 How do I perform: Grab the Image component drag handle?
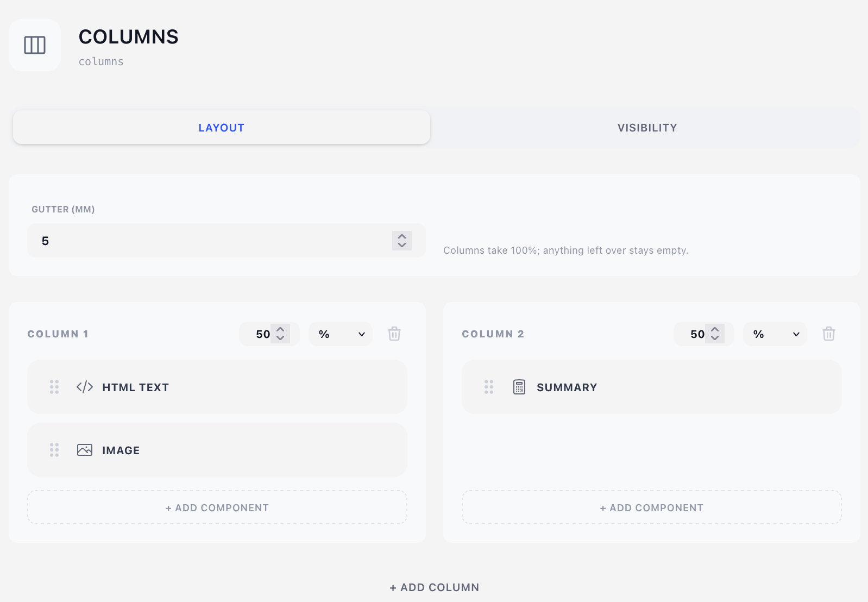tap(54, 450)
